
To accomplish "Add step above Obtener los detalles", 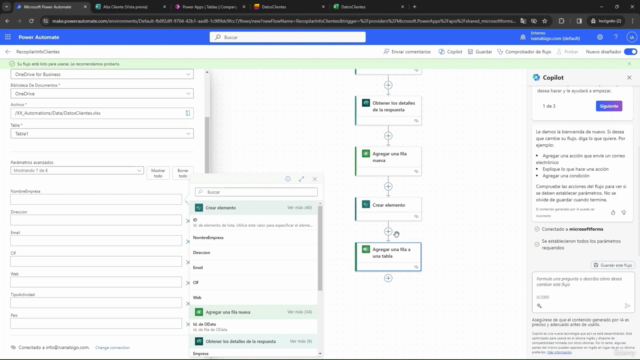I will click(x=388, y=85).
